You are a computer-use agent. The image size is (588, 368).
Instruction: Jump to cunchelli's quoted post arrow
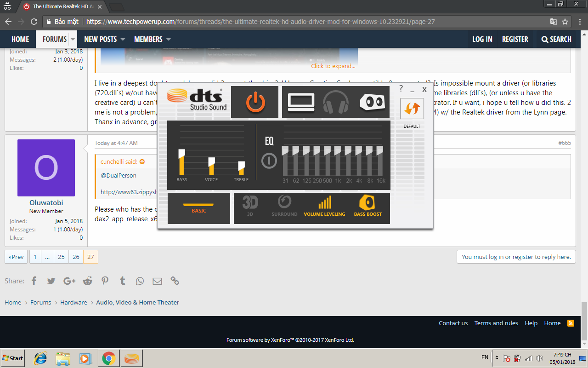pyautogui.click(x=142, y=162)
